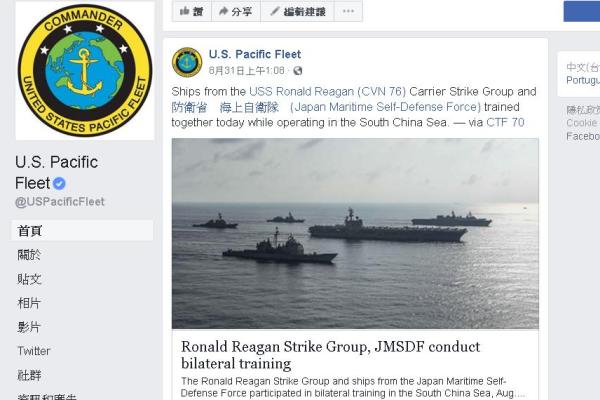Click the pencil Suggest Edits button

[297, 11]
